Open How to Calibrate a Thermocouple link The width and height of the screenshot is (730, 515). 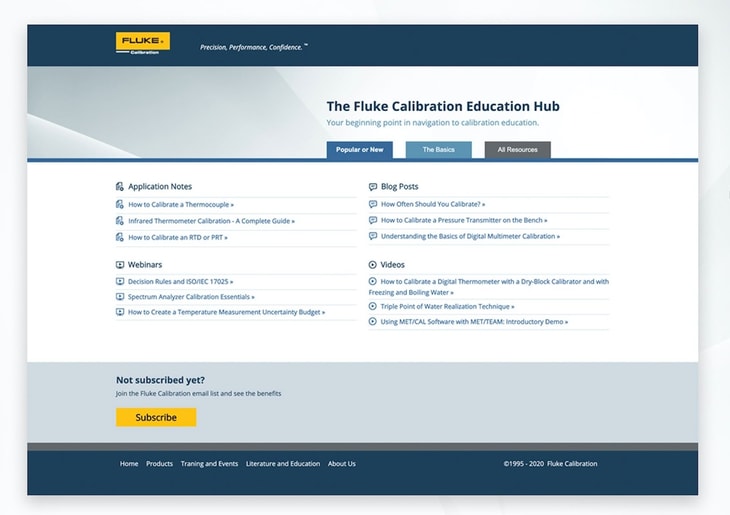pos(181,204)
